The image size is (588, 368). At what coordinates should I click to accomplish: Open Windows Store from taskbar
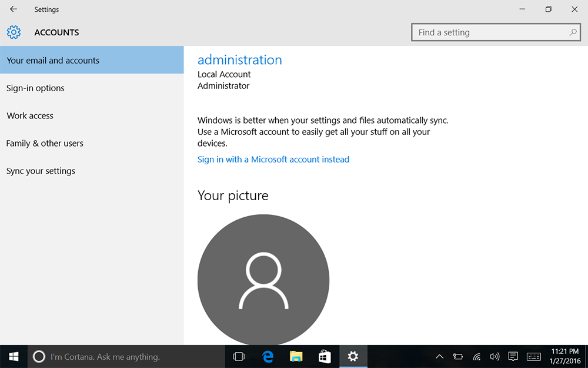(x=325, y=356)
